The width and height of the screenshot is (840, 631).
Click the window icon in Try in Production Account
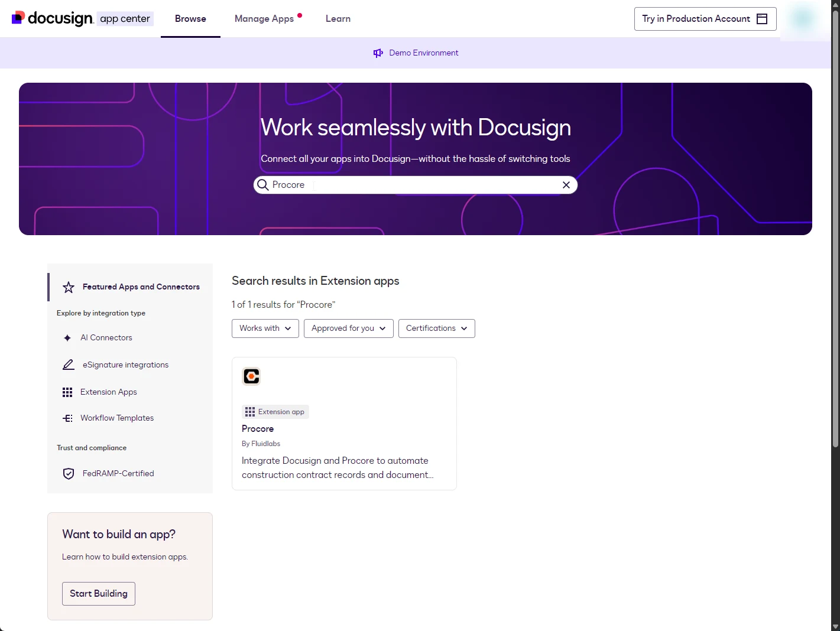tap(763, 19)
